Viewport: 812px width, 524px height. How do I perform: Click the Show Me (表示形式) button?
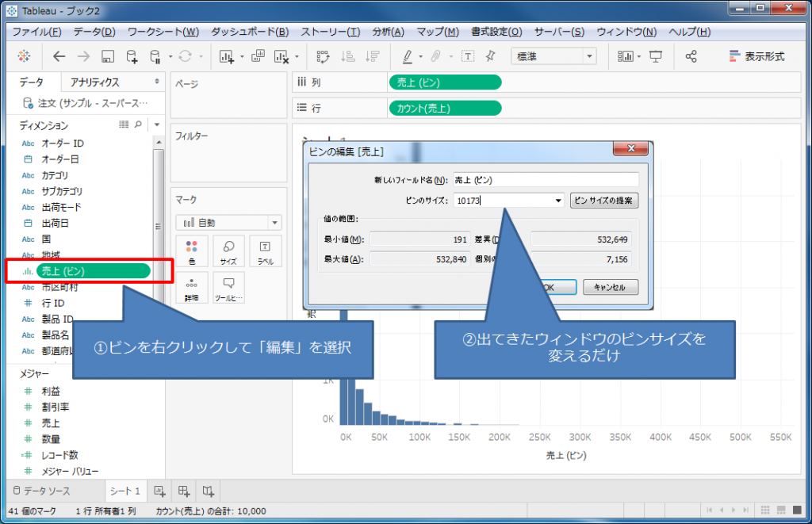pos(756,56)
